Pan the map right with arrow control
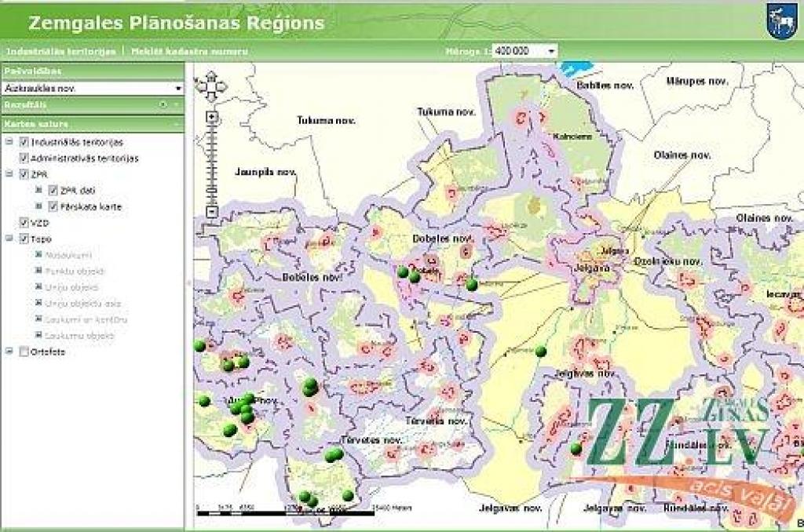The image size is (804, 532). 221,86
